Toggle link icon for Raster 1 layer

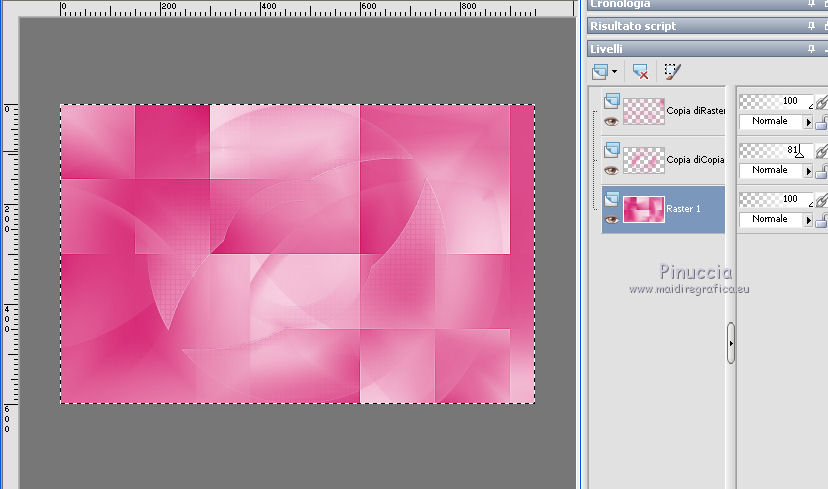click(x=822, y=200)
